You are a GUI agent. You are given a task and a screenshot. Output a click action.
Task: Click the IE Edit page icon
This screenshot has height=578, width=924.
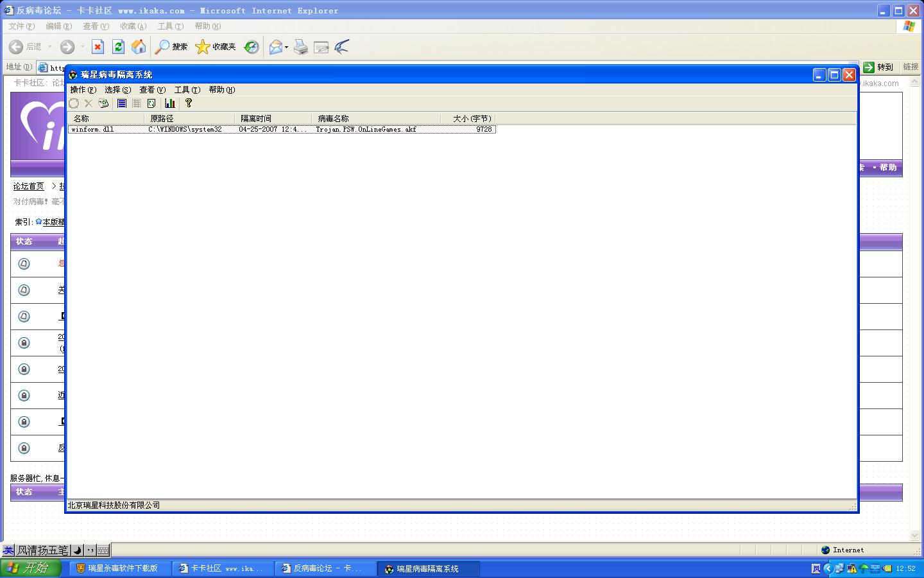coord(321,47)
